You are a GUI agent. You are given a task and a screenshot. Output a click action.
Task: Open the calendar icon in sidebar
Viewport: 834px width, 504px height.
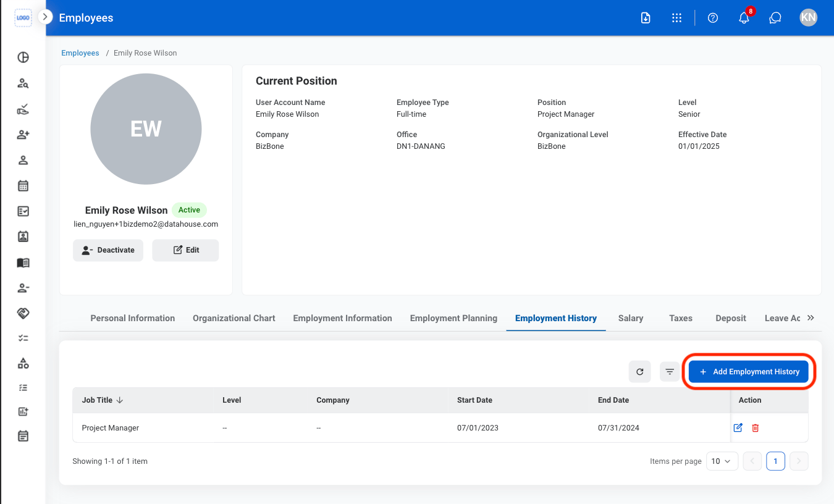[x=23, y=185]
